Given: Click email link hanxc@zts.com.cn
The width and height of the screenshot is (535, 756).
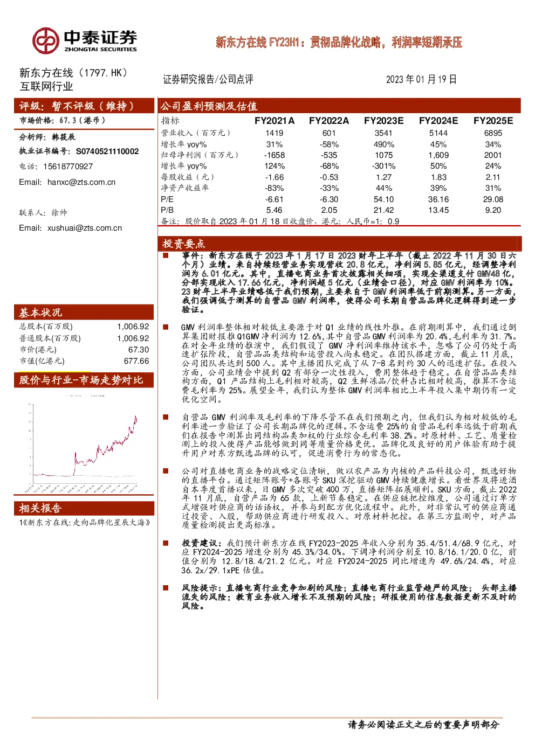Looking at the screenshot, I should pyautogui.click(x=81, y=182).
